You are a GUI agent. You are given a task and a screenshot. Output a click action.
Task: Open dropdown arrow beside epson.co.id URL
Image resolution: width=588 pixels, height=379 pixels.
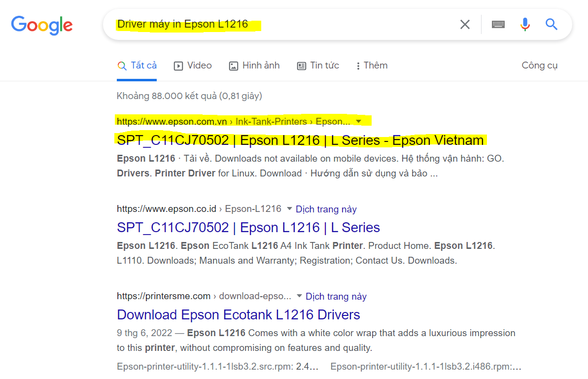point(289,208)
